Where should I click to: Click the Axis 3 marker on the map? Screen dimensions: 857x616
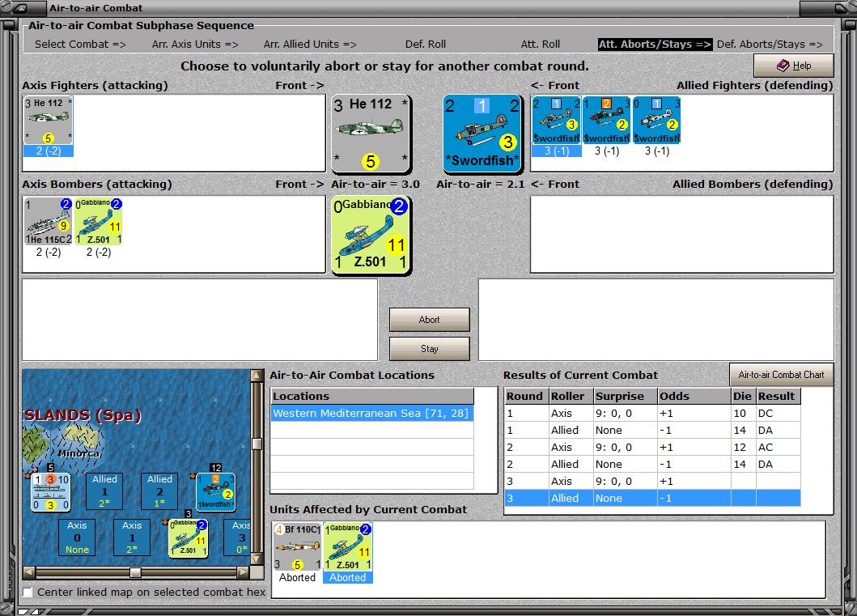[237, 537]
